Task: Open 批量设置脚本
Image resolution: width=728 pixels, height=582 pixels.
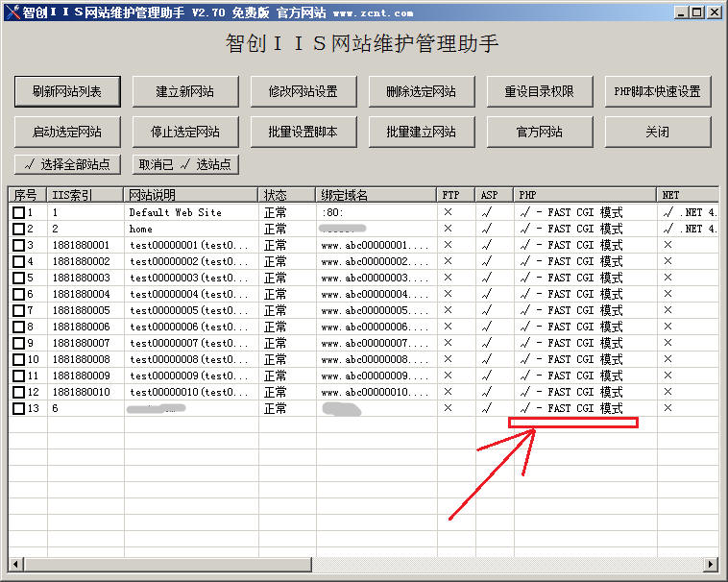Action: [303, 132]
